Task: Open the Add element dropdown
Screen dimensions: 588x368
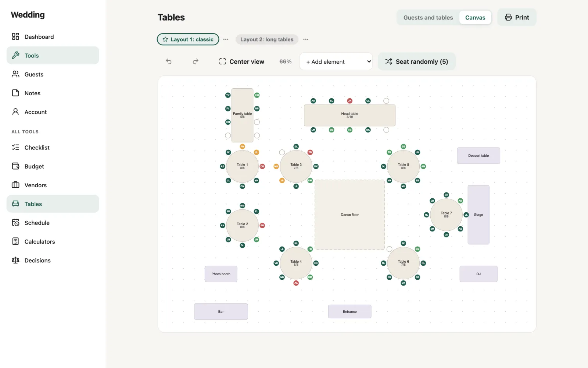Action: click(x=336, y=61)
